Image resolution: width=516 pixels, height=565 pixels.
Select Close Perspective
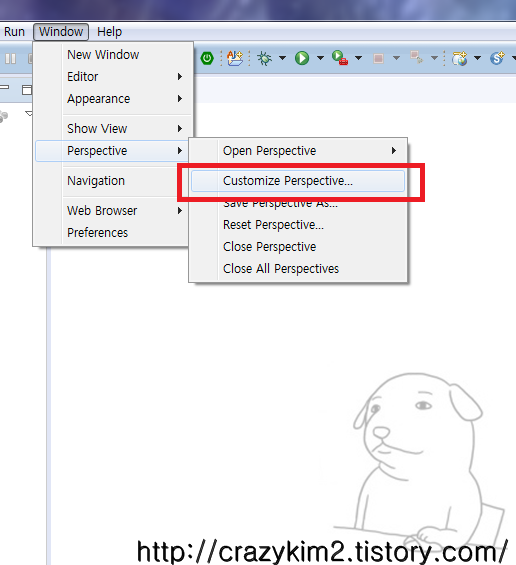point(298,247)
